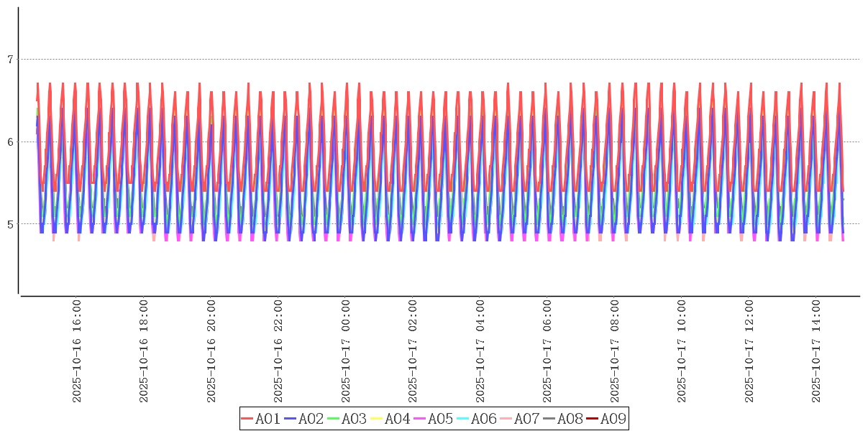The height and width of the screenshot is (431, 868).
Task: Toggle the A08 gray legend entry
Action: [563, 419]
